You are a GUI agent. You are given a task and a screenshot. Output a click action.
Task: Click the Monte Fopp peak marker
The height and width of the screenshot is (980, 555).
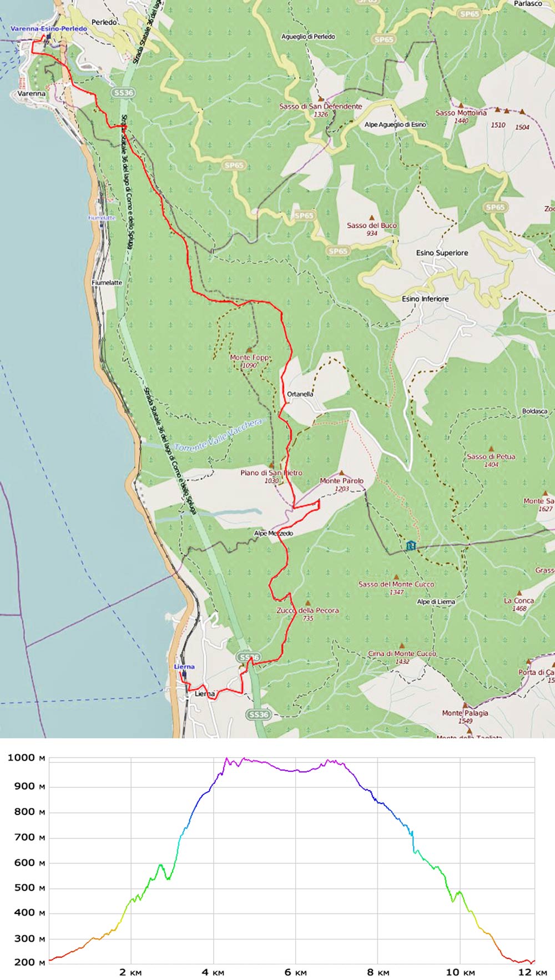(249, 350)
